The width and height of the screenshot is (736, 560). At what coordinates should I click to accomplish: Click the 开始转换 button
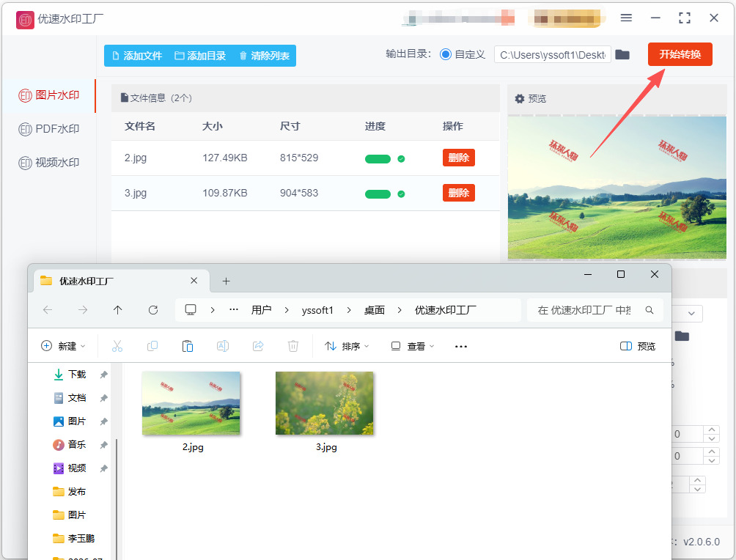[680, 54]
